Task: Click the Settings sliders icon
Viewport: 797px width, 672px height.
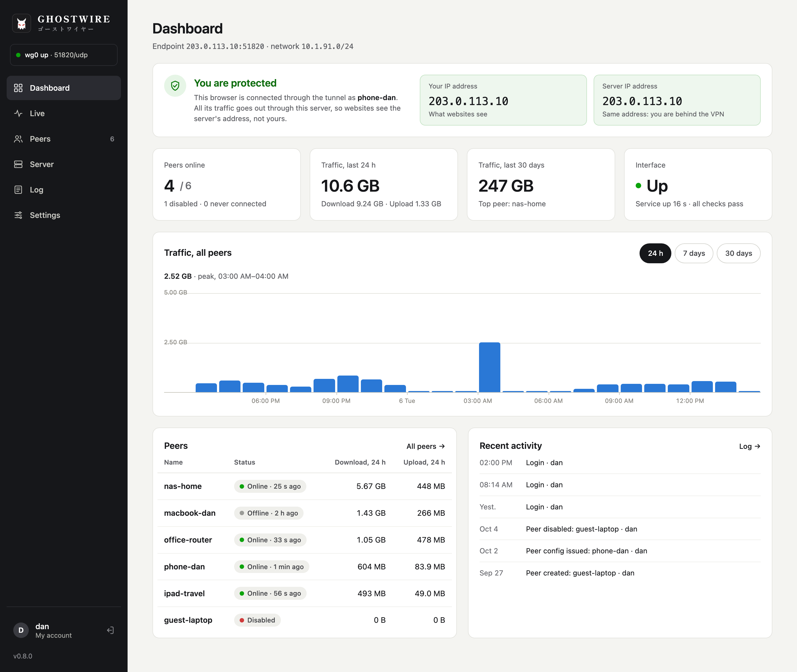Action: pos(18,215)
